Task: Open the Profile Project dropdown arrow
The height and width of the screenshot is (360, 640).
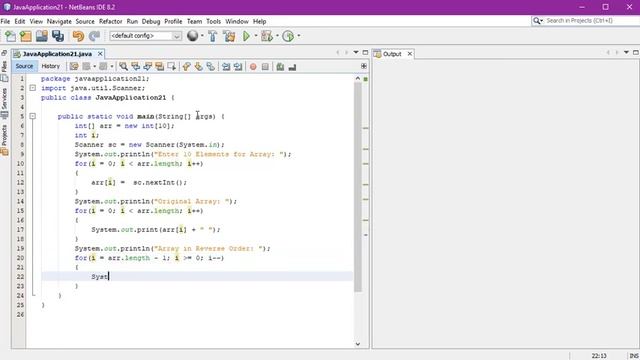Action: tap(299, 36)
